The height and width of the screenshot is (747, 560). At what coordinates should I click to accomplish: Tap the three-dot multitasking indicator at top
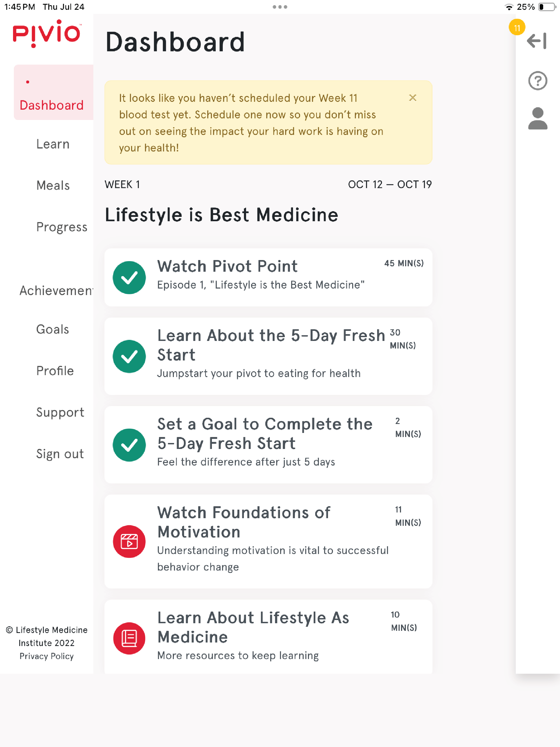point(280,7)
